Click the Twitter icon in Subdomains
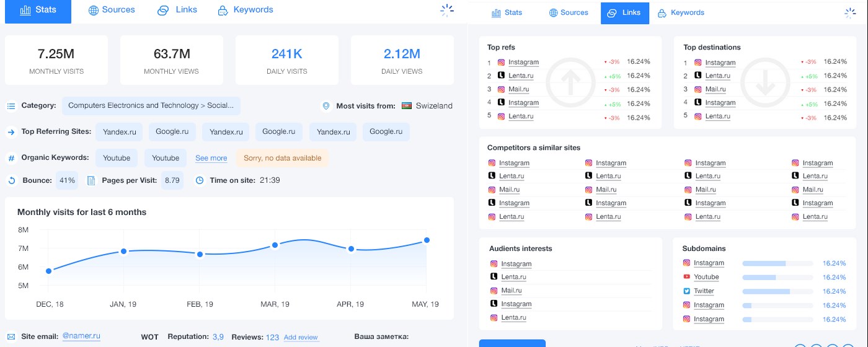Image resolution: width=868 pixels, height=347 pixels. [x=687, y=291]
